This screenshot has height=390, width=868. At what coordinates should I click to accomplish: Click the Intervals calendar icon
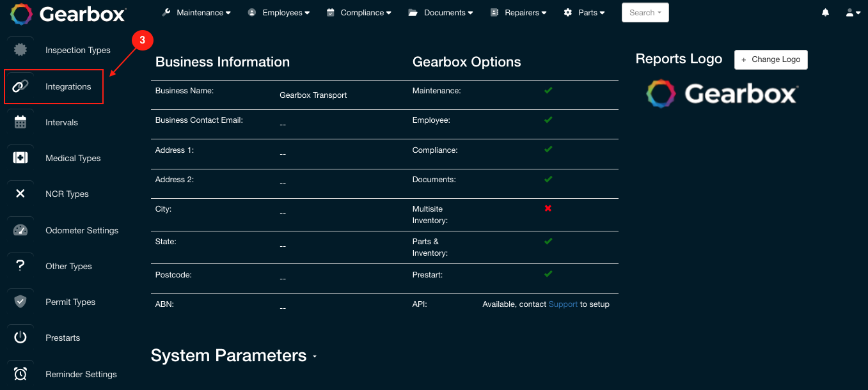coord(20,121)
